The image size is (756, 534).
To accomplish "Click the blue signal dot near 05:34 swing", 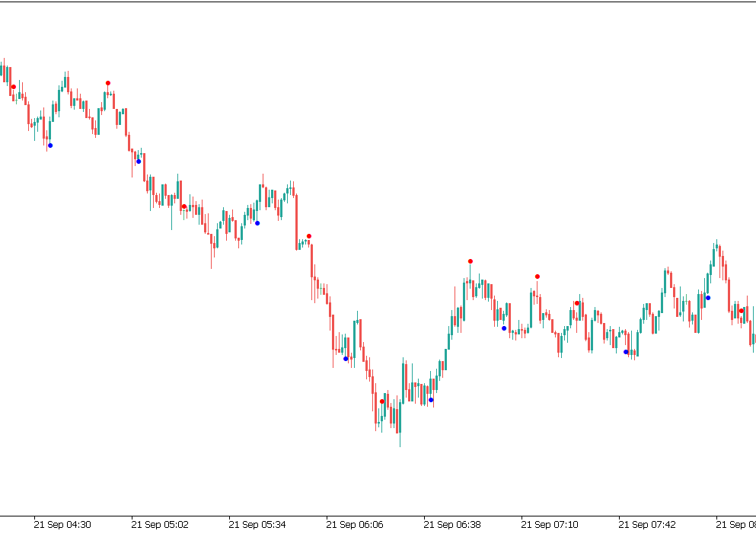I will [257, 222].
